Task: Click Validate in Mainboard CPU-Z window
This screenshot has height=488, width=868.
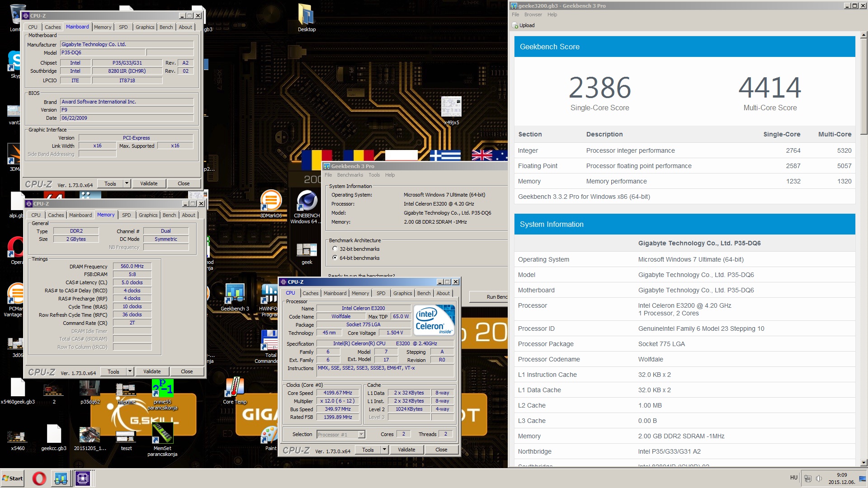Action: coord(149,183)
